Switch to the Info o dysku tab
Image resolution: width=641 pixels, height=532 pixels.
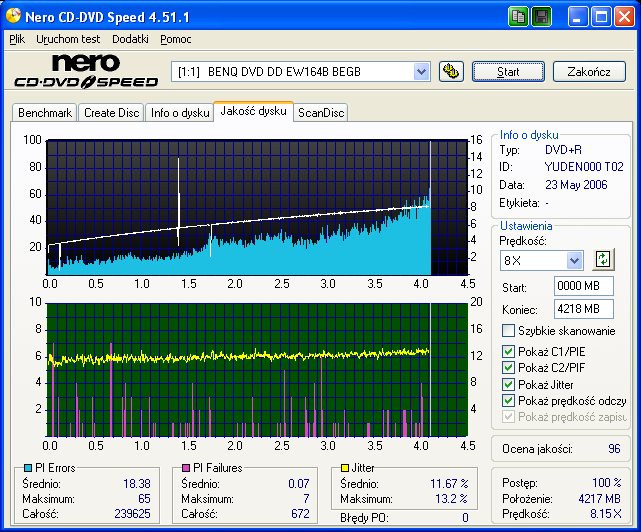[180, 112]
